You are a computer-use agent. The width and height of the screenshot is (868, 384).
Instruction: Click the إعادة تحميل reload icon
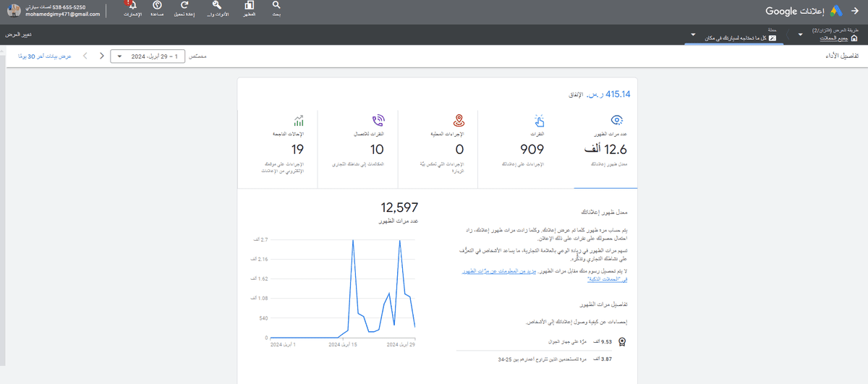pyautogui.click(x=184, y=6)
